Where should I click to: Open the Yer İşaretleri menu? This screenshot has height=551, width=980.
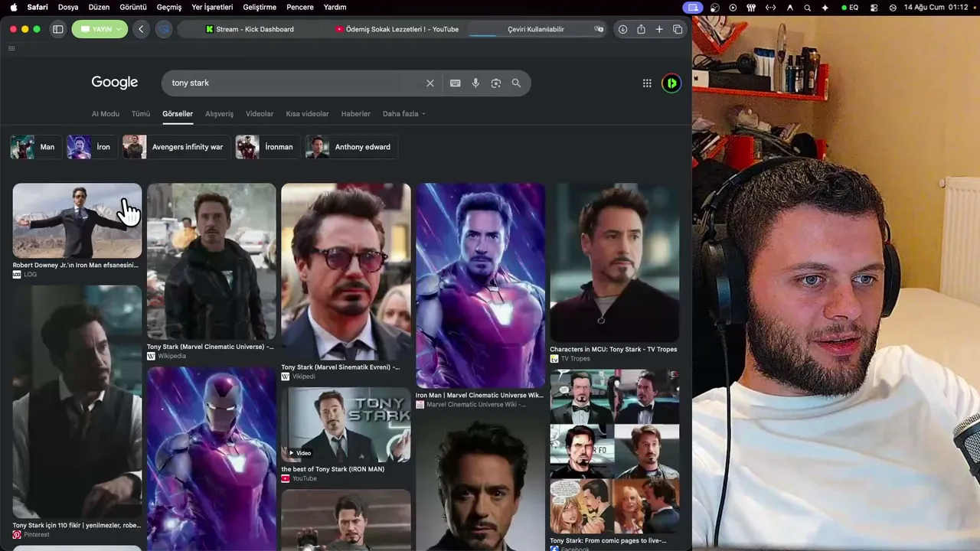tap(212, 7)
